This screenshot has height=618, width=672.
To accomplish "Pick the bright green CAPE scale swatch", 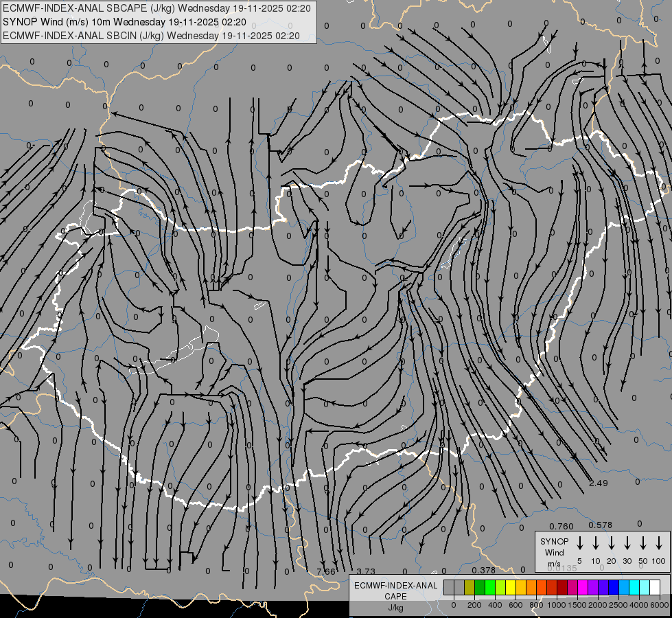I will point(490,587).
